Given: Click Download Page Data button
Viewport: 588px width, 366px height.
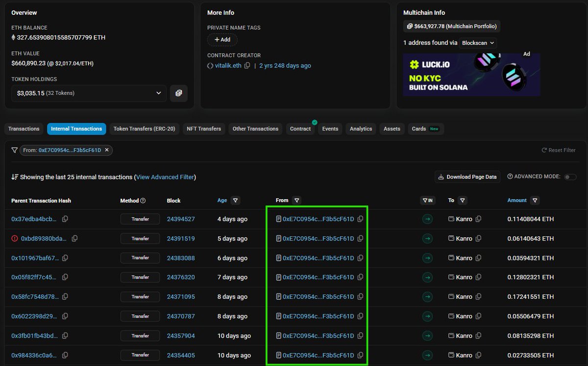Looking at the screenshot, I should pyautogui.click(x=467, y=177).
